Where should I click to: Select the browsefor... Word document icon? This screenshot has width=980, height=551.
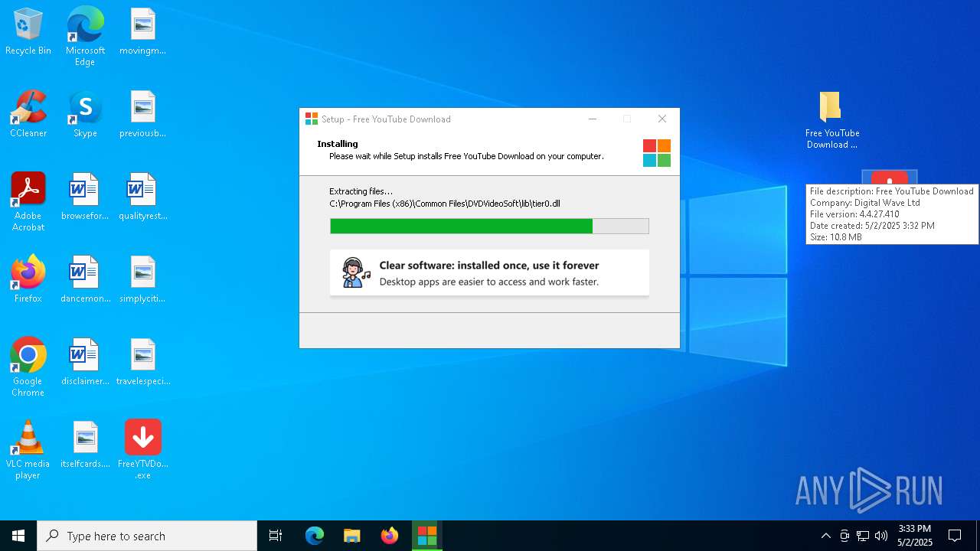tap(85, 197)
